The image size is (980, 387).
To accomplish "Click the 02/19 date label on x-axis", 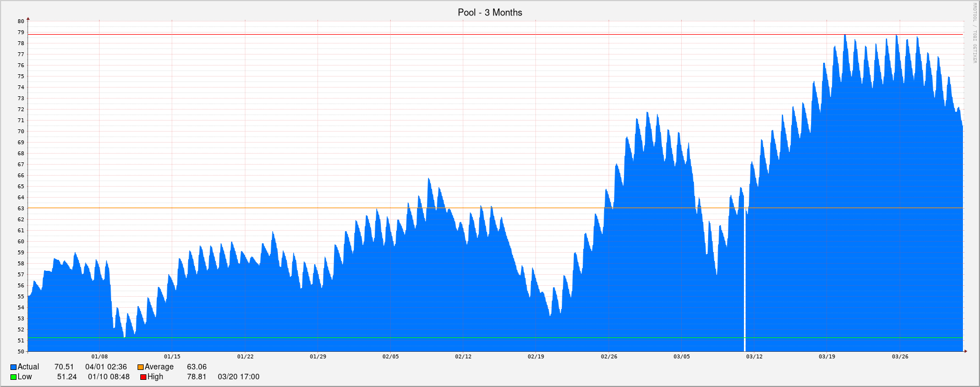I will [x=535, y=357].
